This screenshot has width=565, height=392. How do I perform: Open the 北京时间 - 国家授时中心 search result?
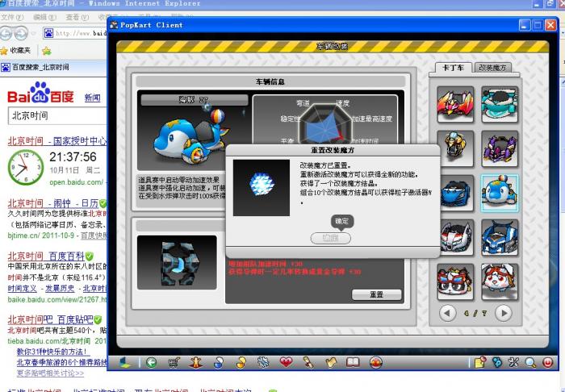(x=57, y=141)
